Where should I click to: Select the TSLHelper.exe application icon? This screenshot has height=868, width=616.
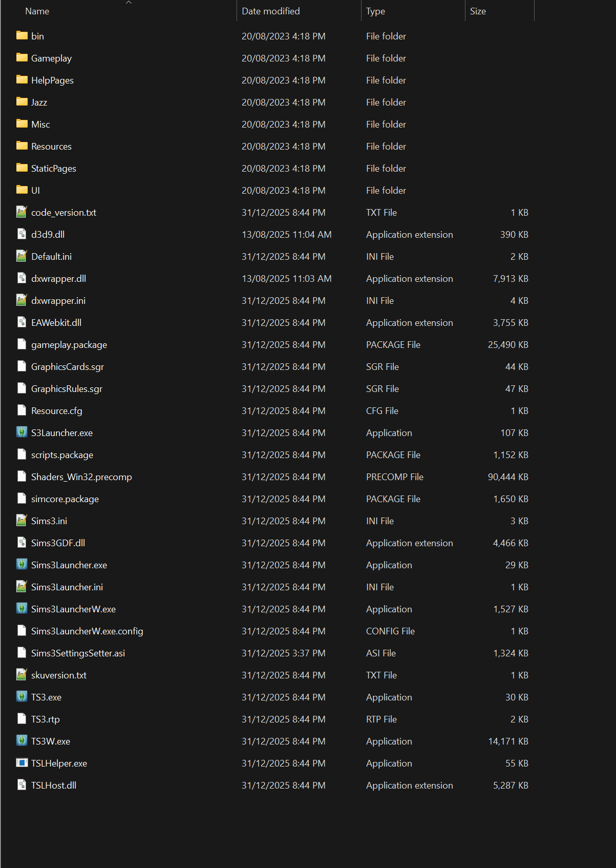(22, 762)
